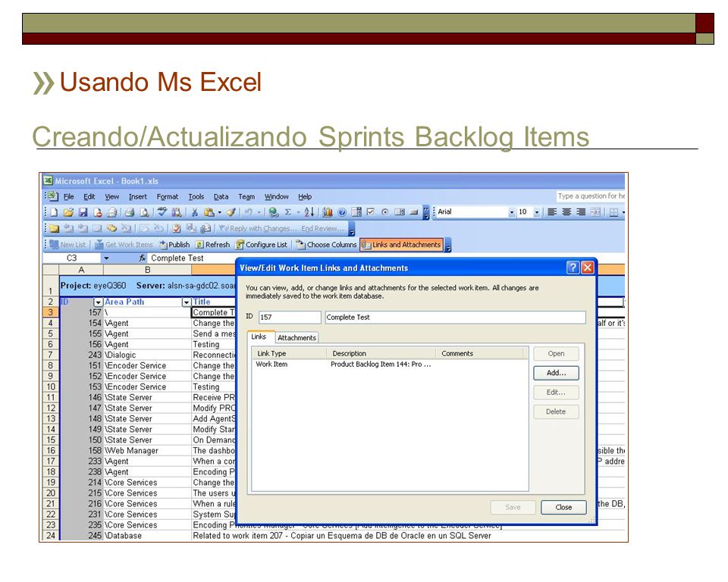
Task: Click the Undo arrow icon
Action: point(248,212)
